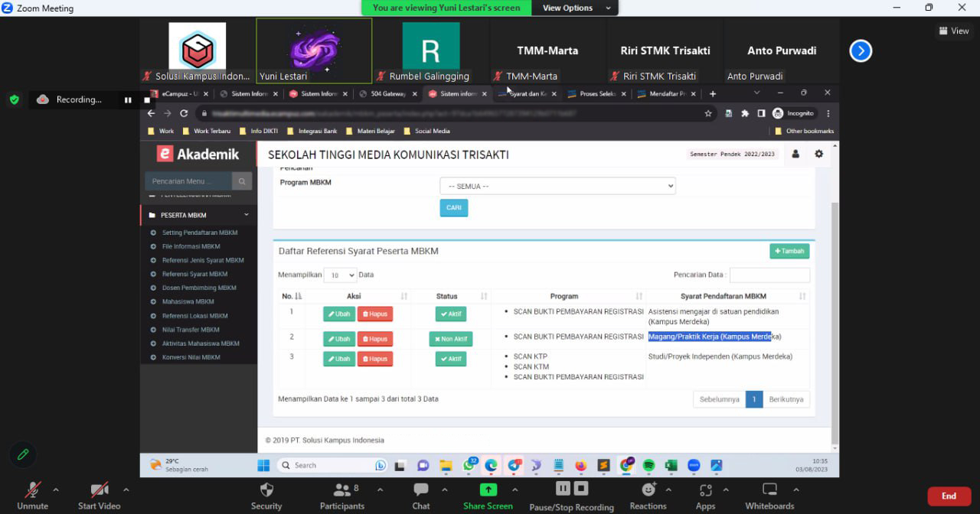
Task: Open the Program MBKM dropdown
Action: tap(557, 186)
